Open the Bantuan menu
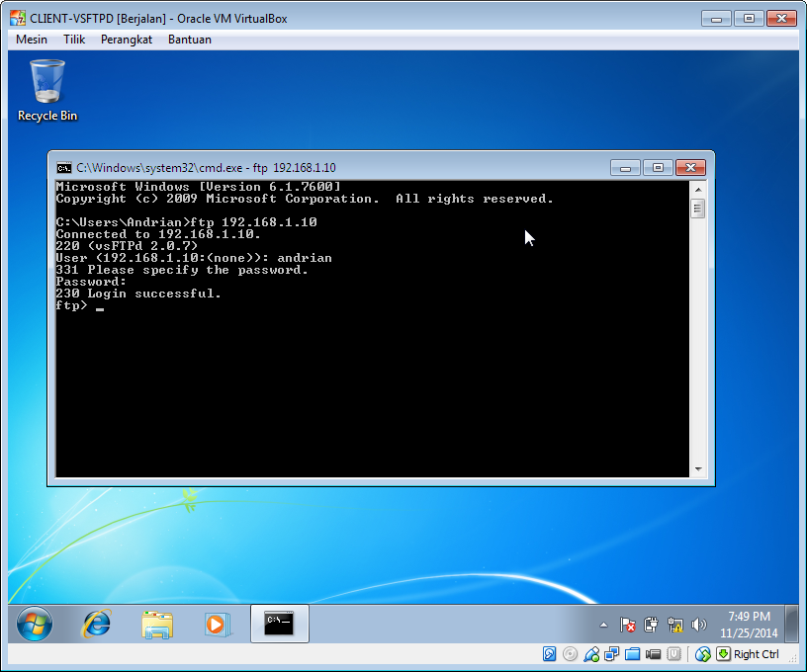 click(190, 40)
